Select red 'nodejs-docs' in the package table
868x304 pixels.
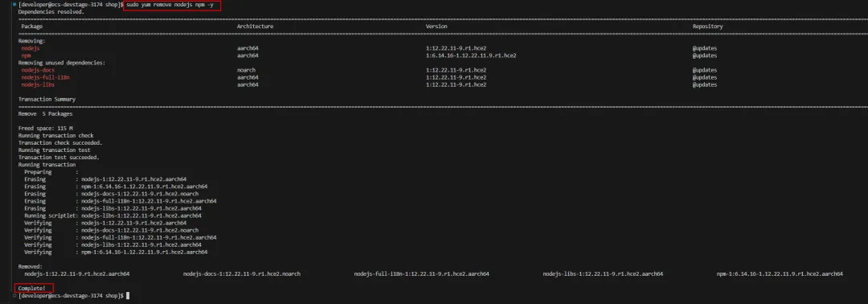[39, 70]
